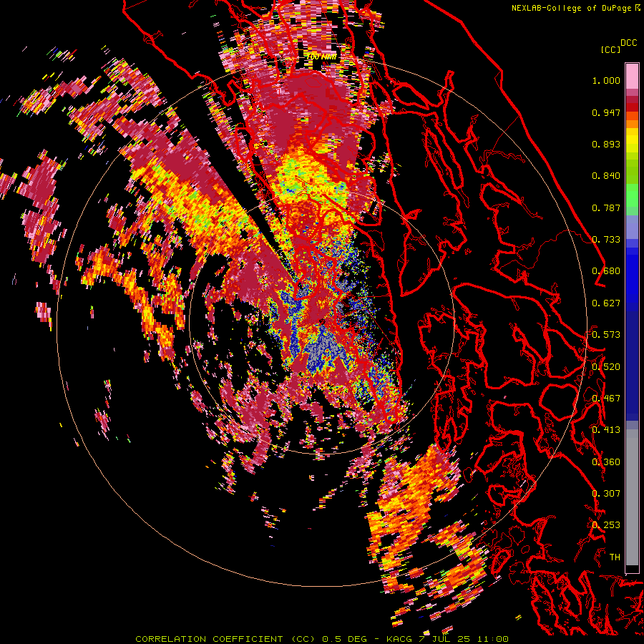Screen dimensions: 644x644
Task: Click the CORRELATION COEFFICIENT (CC) caption text
Action: point(225,639)
